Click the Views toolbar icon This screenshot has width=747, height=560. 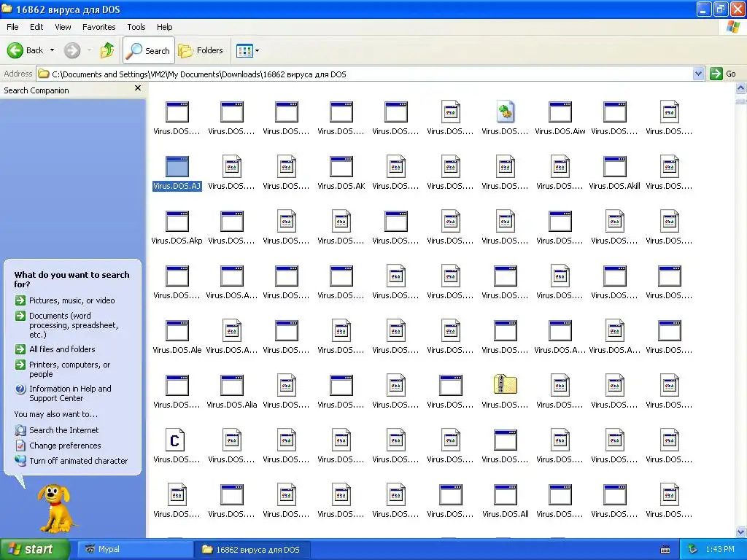click(244, 50)
